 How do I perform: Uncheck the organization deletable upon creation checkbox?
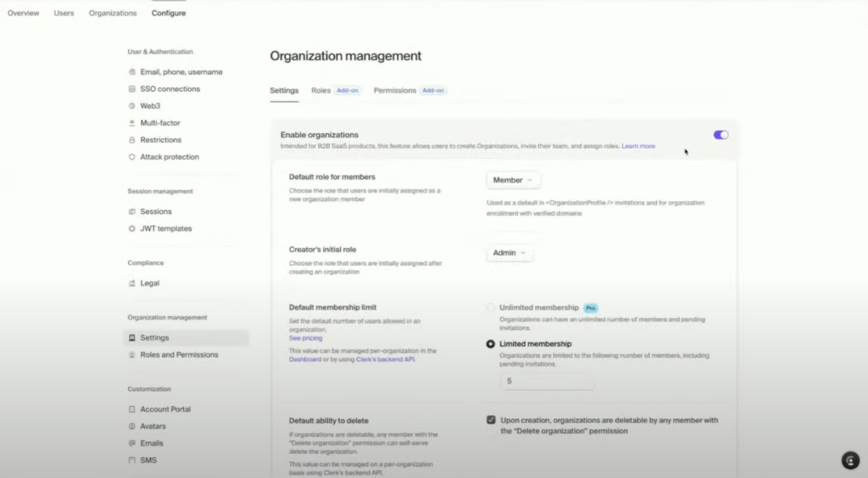(491, 420)
